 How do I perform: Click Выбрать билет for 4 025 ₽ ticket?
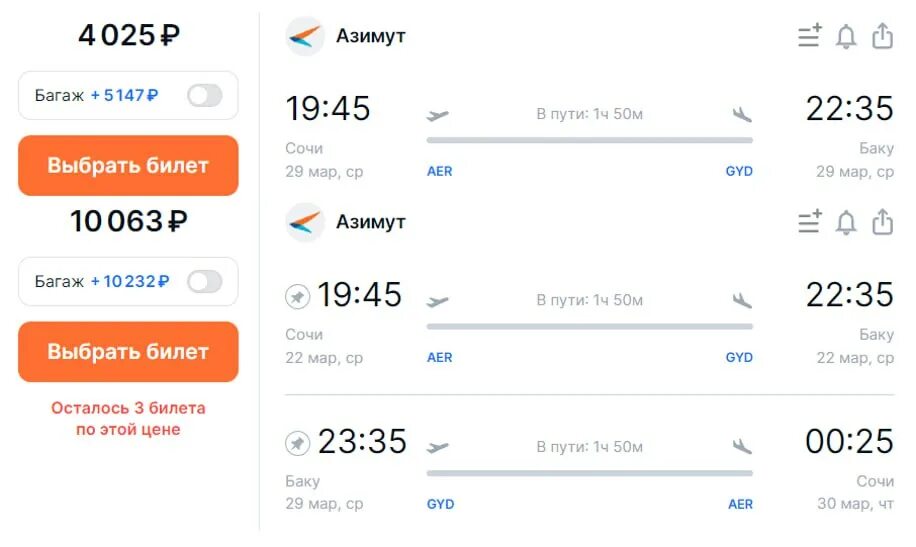tap(128, 166)
